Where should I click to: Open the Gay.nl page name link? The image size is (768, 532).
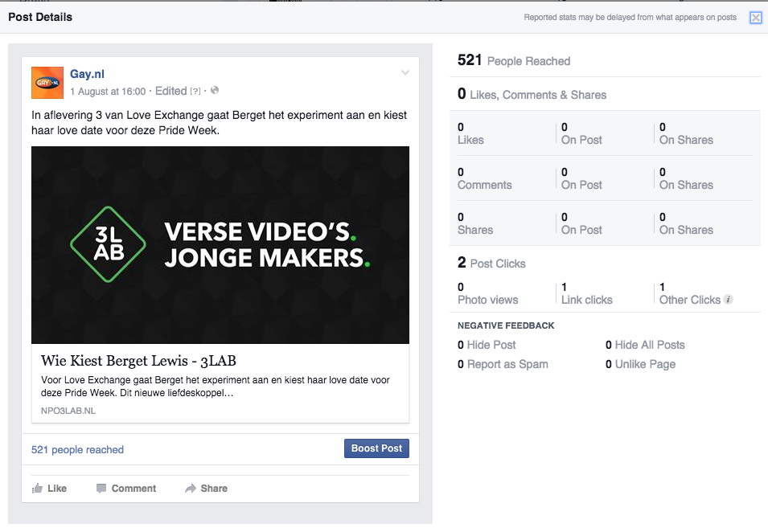click(87, 74)
